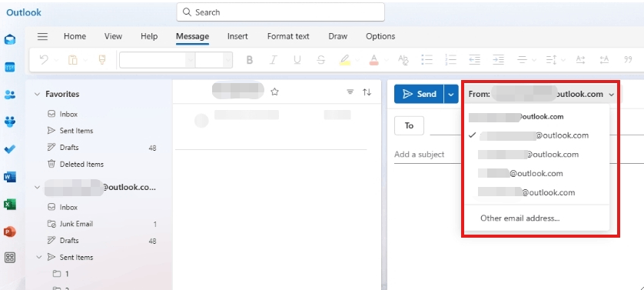644x290 pixels.
Task: Decrease paragraph indent
Action: click(x=475, y=60)
